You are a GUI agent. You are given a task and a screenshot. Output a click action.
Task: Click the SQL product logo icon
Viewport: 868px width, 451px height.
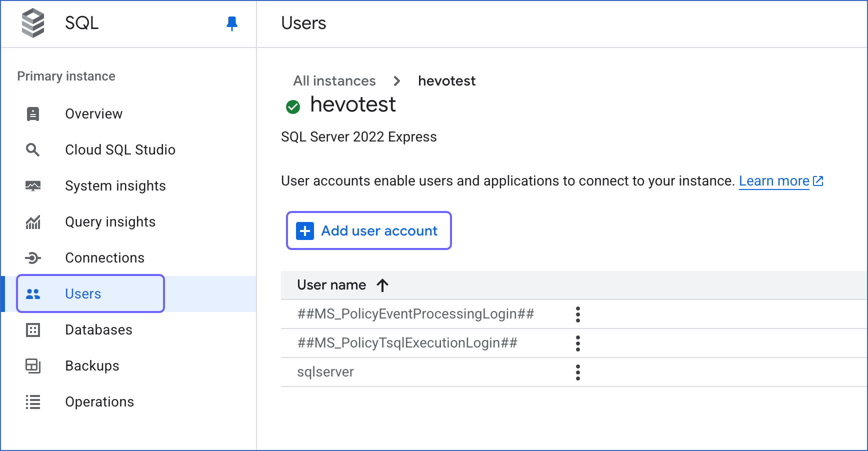33,23
